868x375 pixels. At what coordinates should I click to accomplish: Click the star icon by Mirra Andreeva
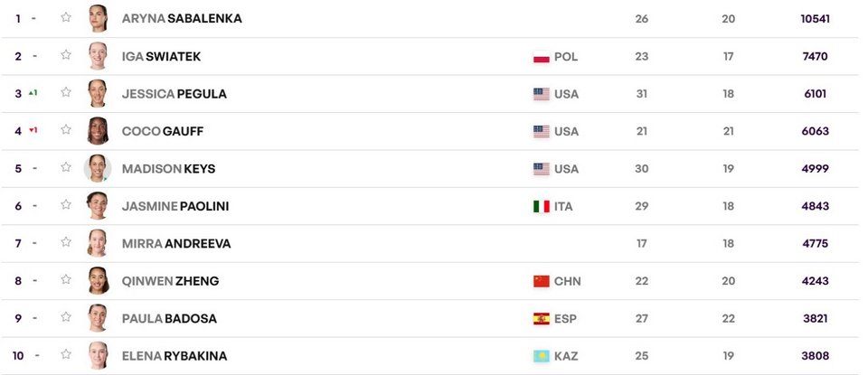[66, 243]
